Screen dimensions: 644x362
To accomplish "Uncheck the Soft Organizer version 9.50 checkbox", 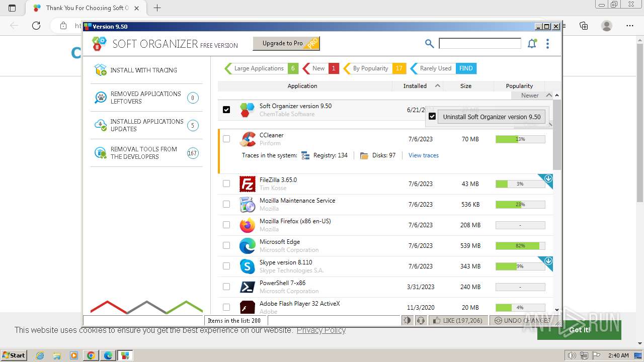I will pos(226,110).
